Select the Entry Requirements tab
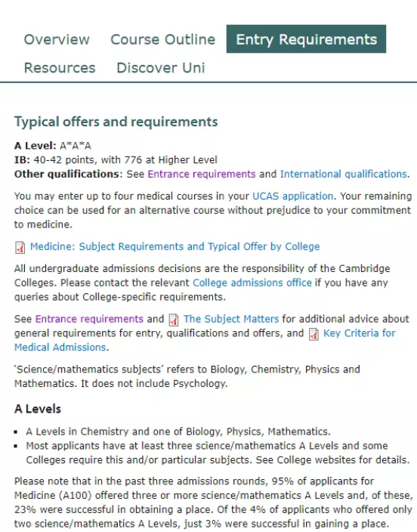The height and width of the screenshot is (532, 417). 306,39
